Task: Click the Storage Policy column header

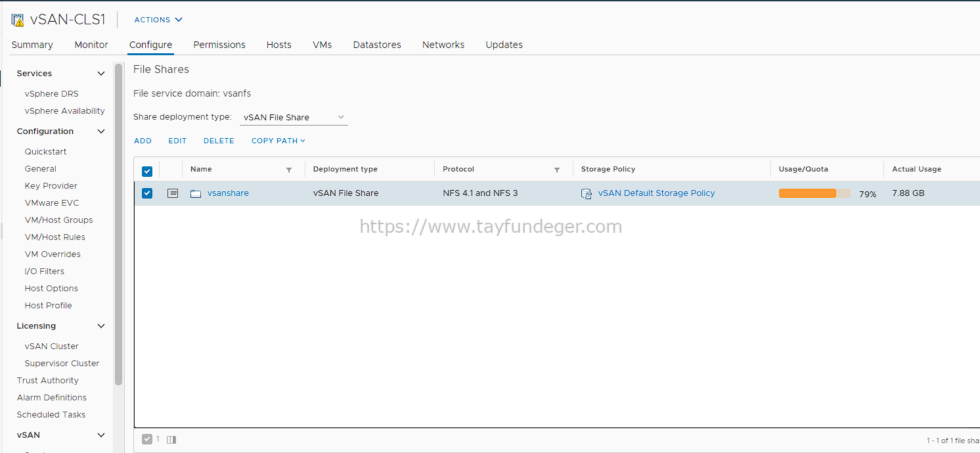Action: click(608, 170)
